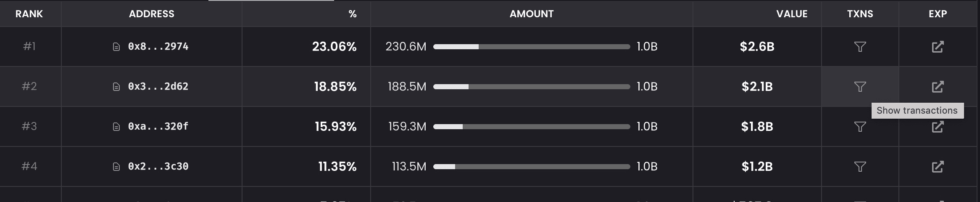The image size is (980, 202).
Task: Click the 230.6M amount progress bar
Action: point(532,47)
